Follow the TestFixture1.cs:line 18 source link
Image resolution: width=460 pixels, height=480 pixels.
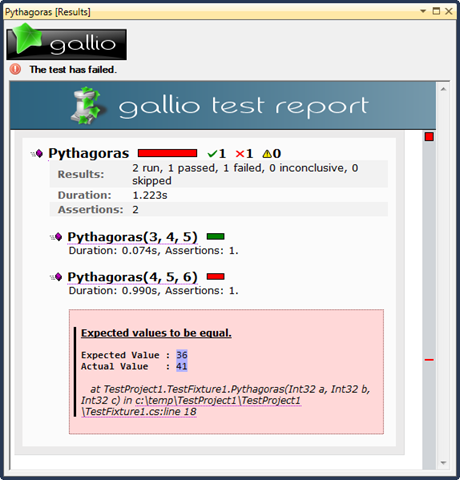139,412
